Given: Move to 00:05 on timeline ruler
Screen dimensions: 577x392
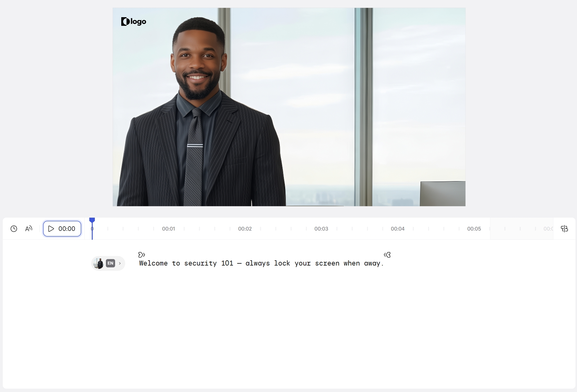Looking at the screenshot, I should pos(474,229).
